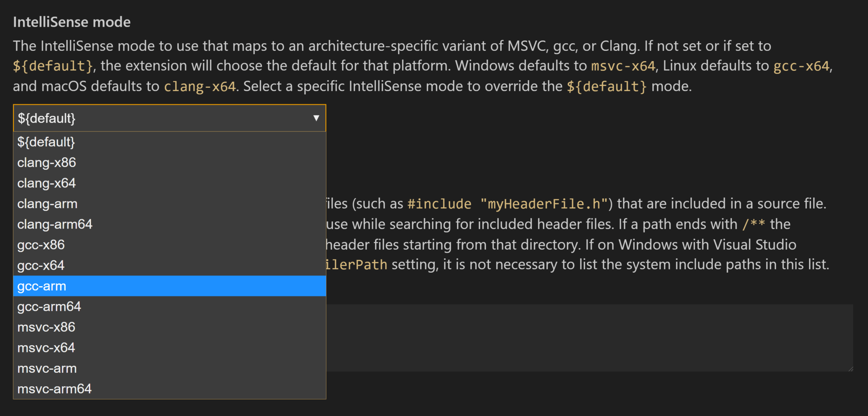This screenshot has height=416, width=868.
Task: Click the dropdown arrow triangle icon
Action: [x=315, y=118]
